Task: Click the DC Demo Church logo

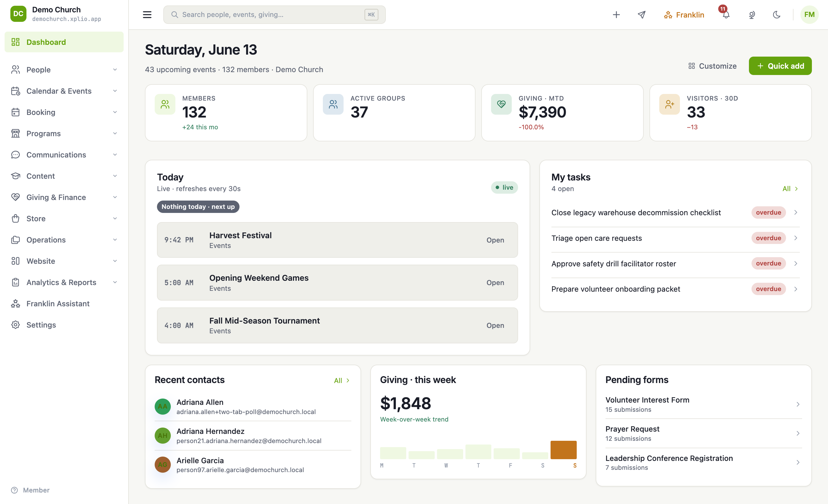Action: pos(18,14)
